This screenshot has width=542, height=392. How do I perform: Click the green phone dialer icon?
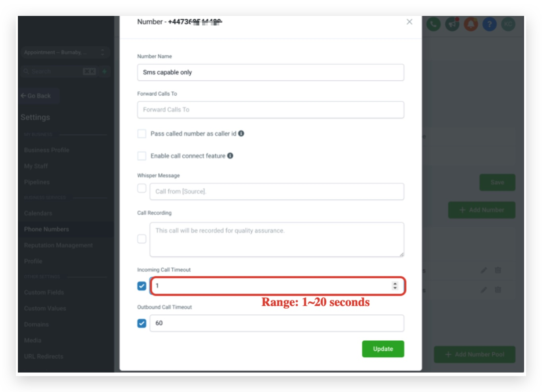tap(433, 24)
